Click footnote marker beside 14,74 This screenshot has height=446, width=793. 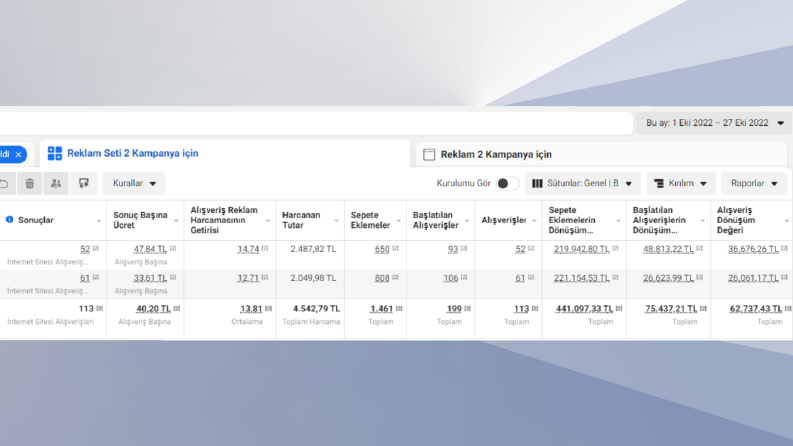pyautogui.click(x=265, y=248)
